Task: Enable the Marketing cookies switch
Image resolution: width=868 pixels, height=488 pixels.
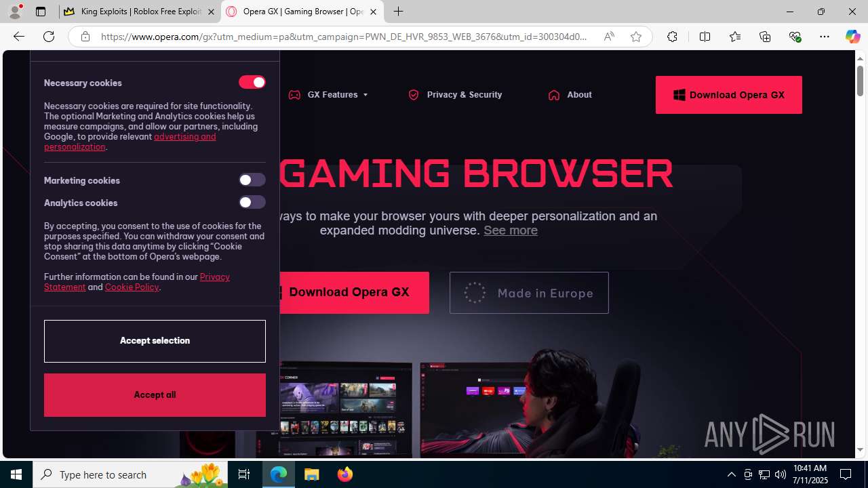Action: (x=252, y=180)
